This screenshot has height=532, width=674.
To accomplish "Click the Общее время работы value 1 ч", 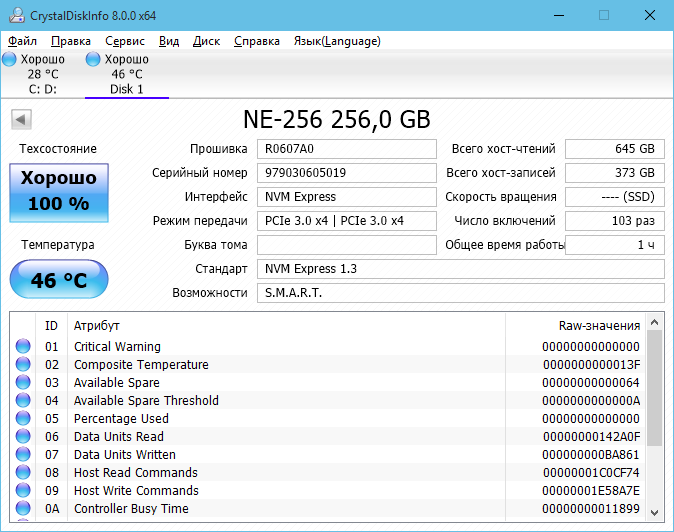I will [615, 245].
